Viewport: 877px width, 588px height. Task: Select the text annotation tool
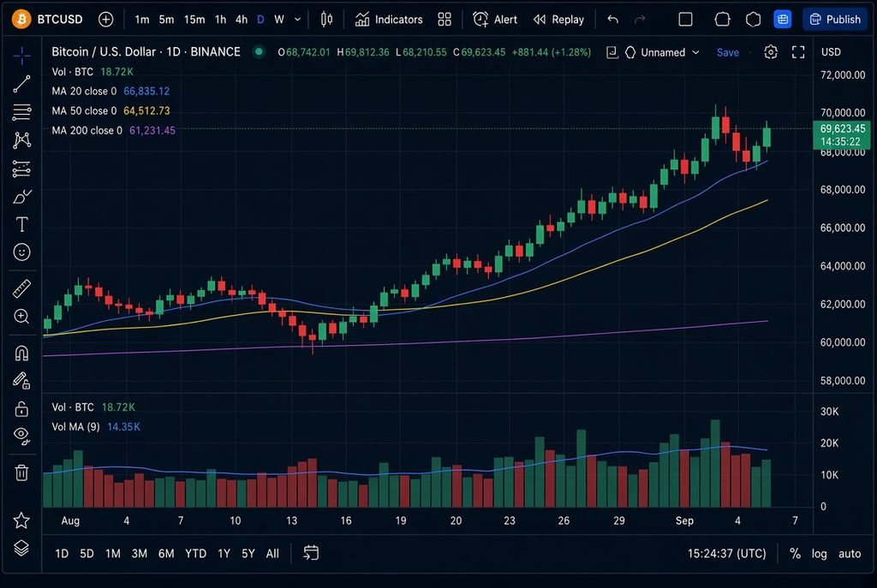(x=21, y=224)
